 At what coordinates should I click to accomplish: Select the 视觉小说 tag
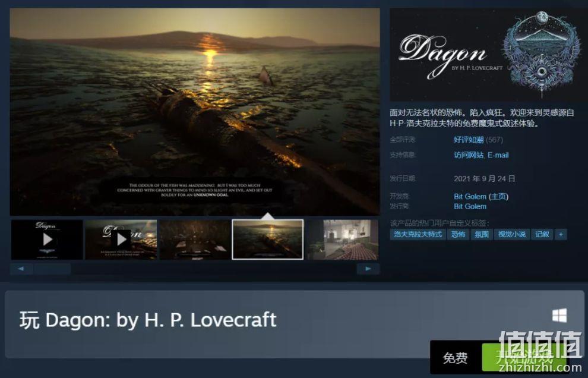pyautogui.click(x=511, y=234)
